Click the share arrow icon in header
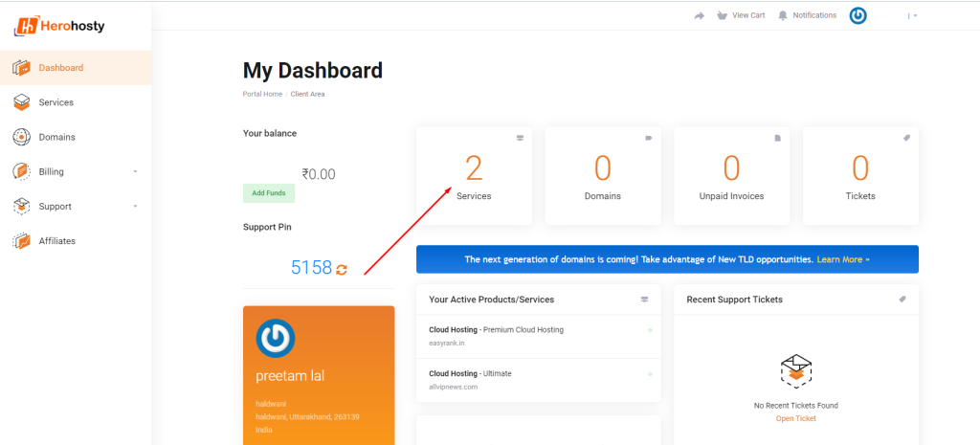Image resolution: width=980 pixels, height=445 pixels. (700, 15)
